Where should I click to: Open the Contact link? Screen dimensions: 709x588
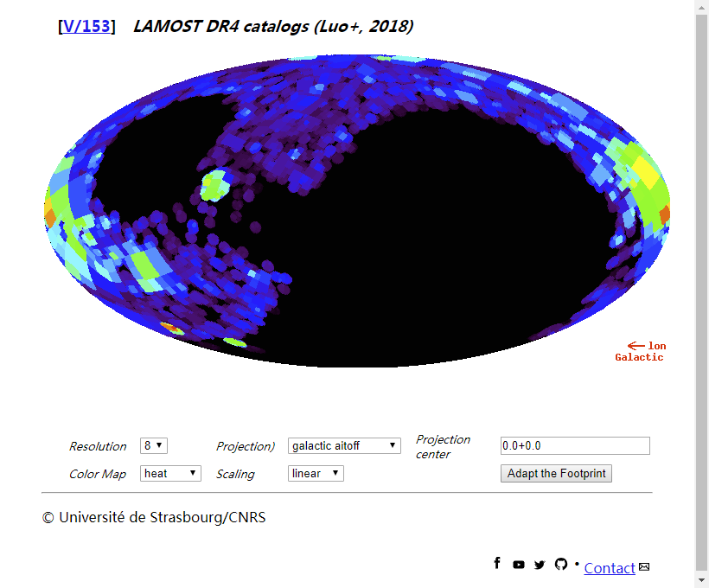coord(610,568)
